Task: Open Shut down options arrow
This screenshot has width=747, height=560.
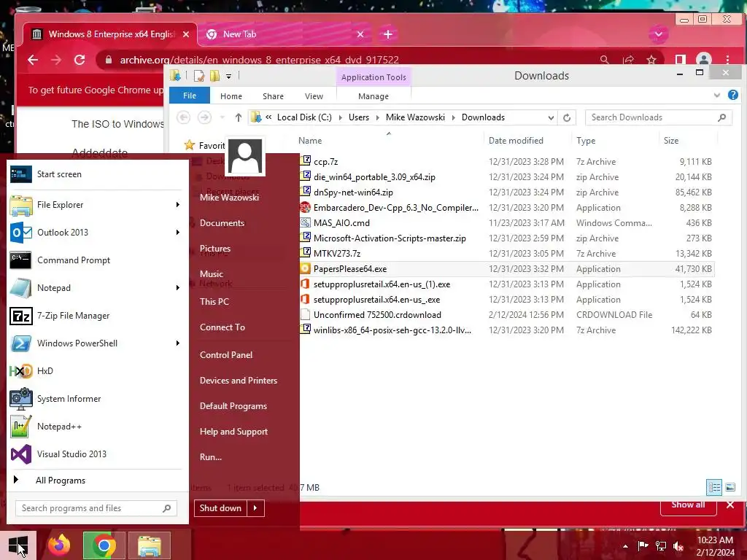Action: [x=255, y=508]
